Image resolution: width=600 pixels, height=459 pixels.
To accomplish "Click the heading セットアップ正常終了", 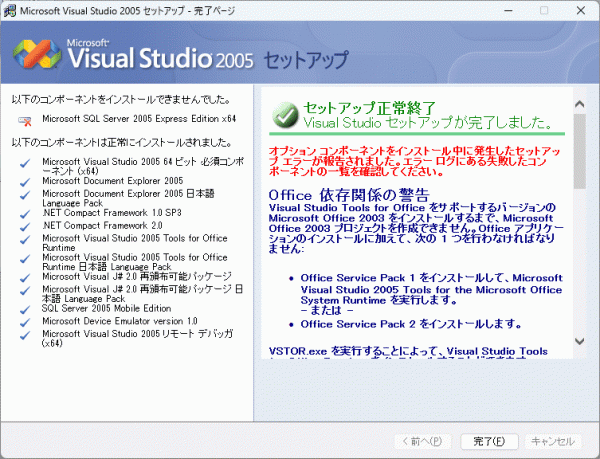I will tap(369, 108).
